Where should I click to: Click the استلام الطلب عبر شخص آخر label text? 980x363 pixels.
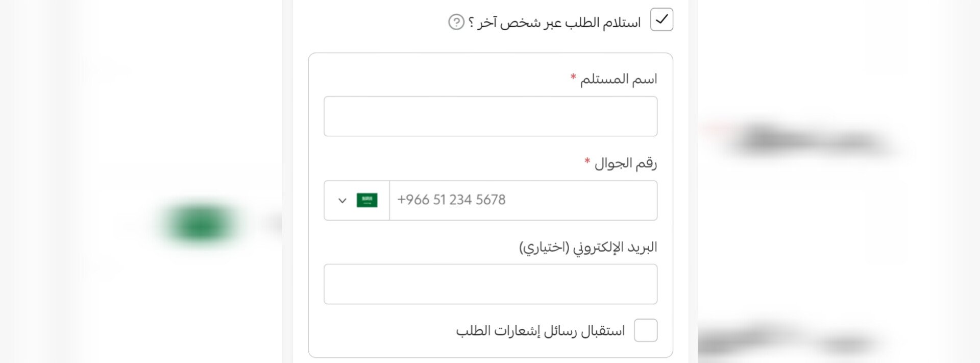tap(559, 22)
